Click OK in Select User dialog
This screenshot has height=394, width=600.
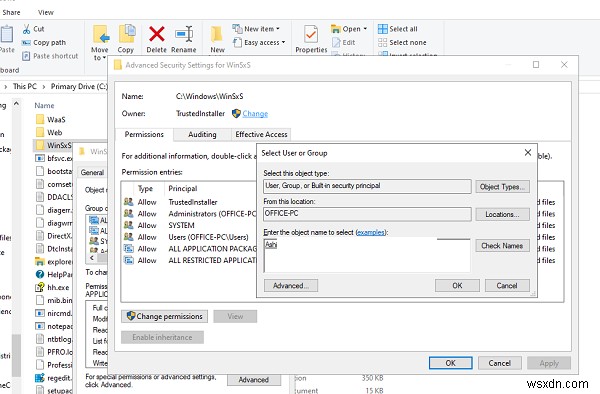click(457, 286)
